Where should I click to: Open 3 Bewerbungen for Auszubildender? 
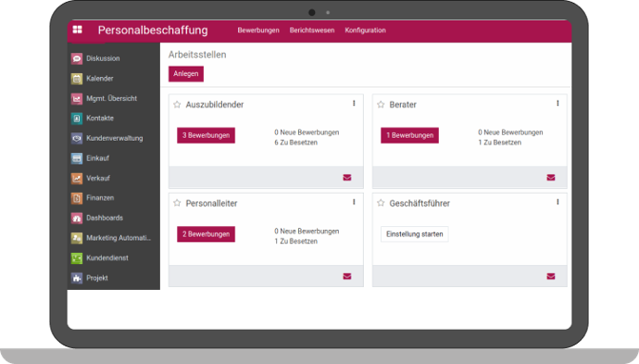click(x=206, y=135)
